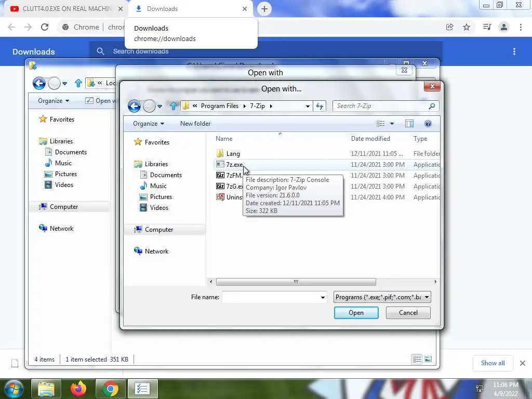Viewport: 532px width, 399px height.
Task: Refresh the 7-Zip folder listing
Action: pos(320,106)
